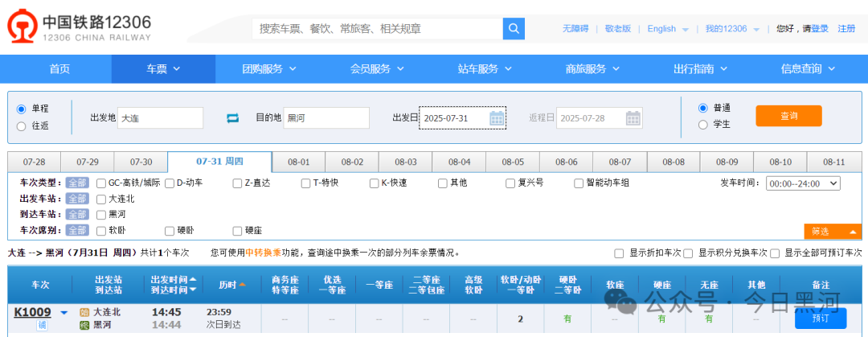Check the 智能动车组 checkbox

[x=579, y=183]
